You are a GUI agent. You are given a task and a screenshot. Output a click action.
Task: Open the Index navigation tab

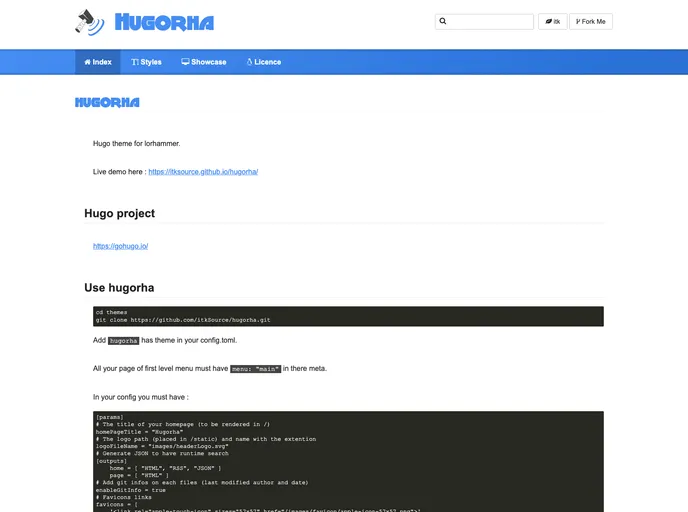point(98,62)
